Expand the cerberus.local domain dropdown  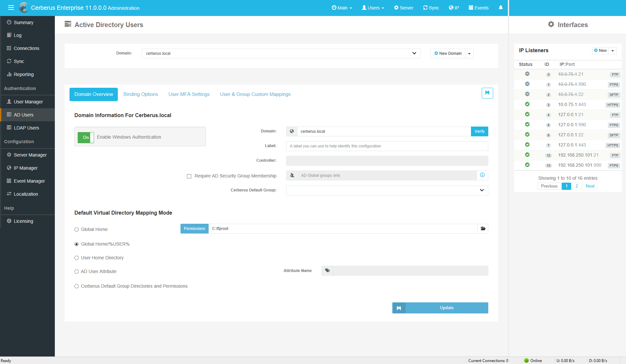281,53
